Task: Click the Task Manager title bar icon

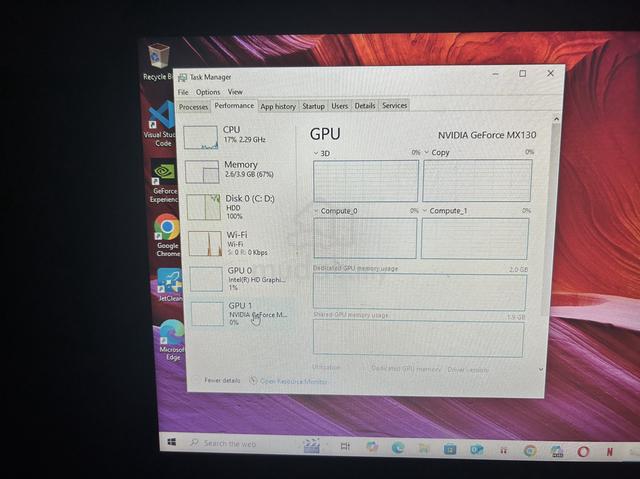Action: pos(182,78)
